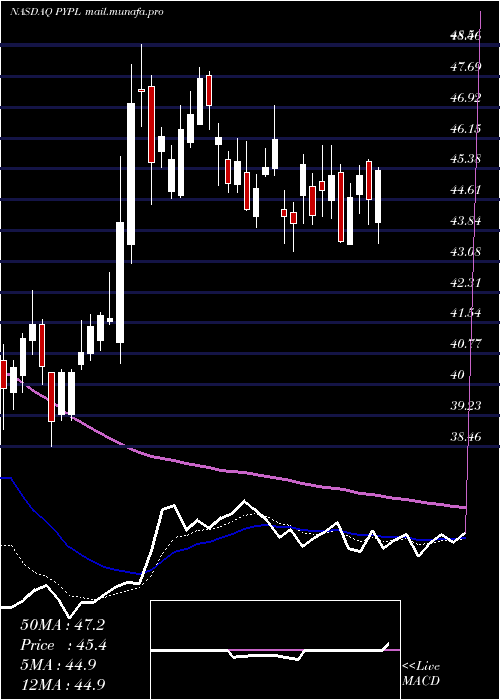Click the 50MA : 47.2 readout
500x700 pixels.
[x=62, y=625]
